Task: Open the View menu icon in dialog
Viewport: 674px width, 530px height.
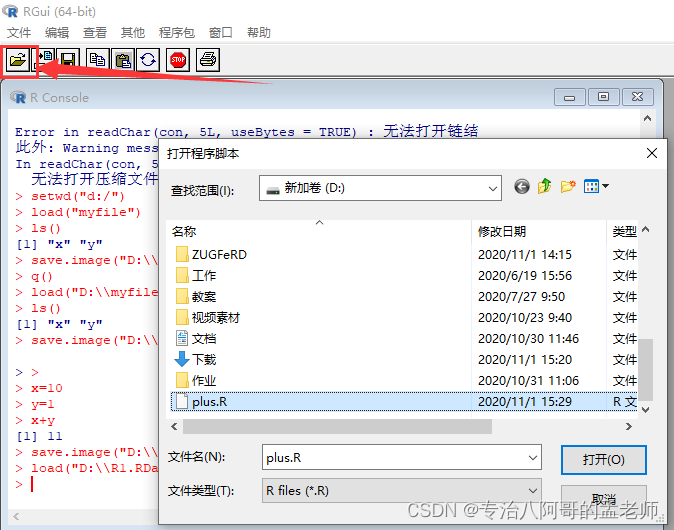Action: click(x=596, y=186)
